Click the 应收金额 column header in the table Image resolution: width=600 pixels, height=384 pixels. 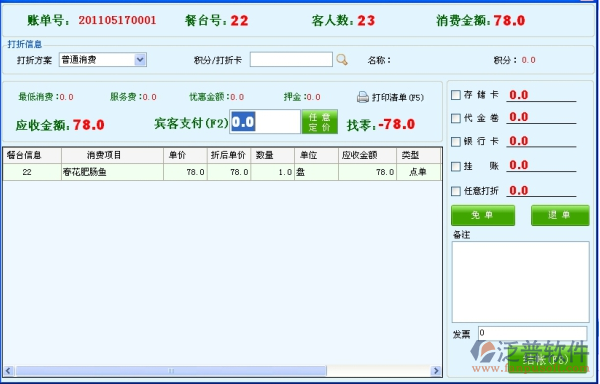[x=367, y=155]
